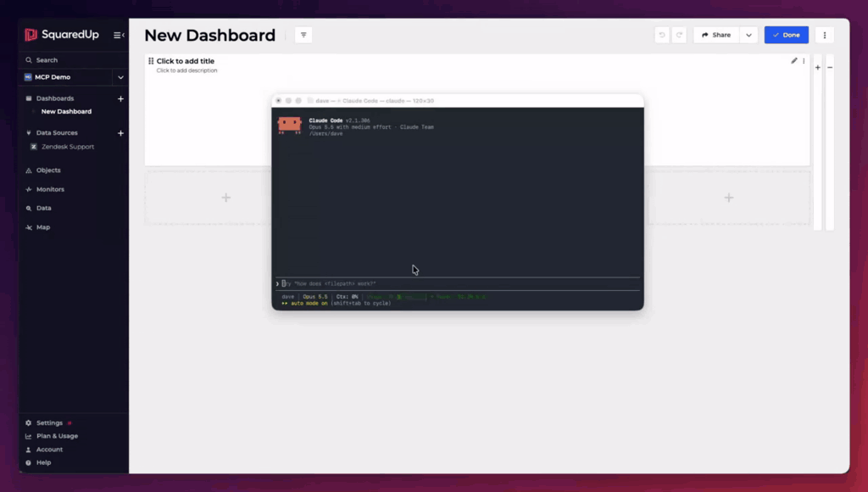The image size is (868, 492).
Task: Expand the Data Sources section
Action: tap(57, 133)
